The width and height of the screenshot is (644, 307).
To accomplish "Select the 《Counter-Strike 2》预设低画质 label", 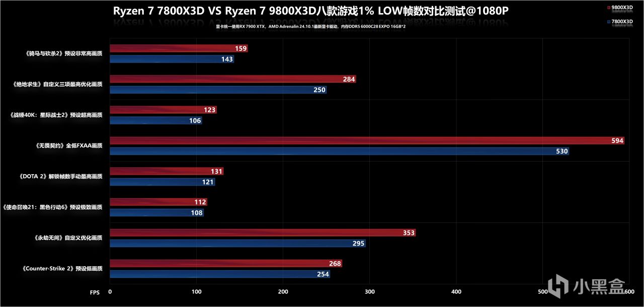I will (62, 269).
